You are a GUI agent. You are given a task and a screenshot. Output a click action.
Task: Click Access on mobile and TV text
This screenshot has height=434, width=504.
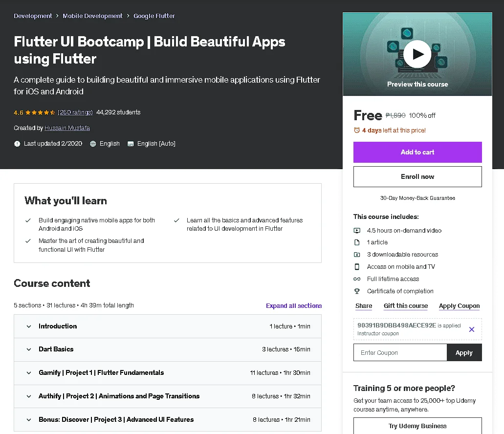(x=401, y=267)
